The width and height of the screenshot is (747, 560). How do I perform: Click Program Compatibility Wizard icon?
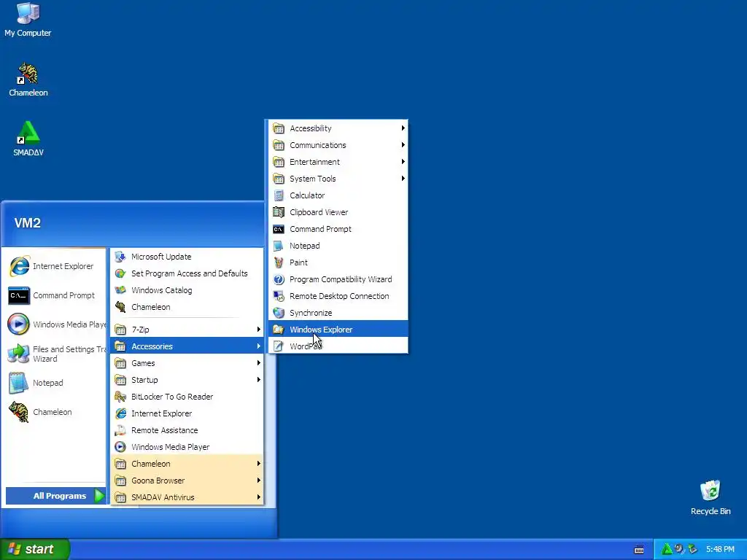click(279, 279)
